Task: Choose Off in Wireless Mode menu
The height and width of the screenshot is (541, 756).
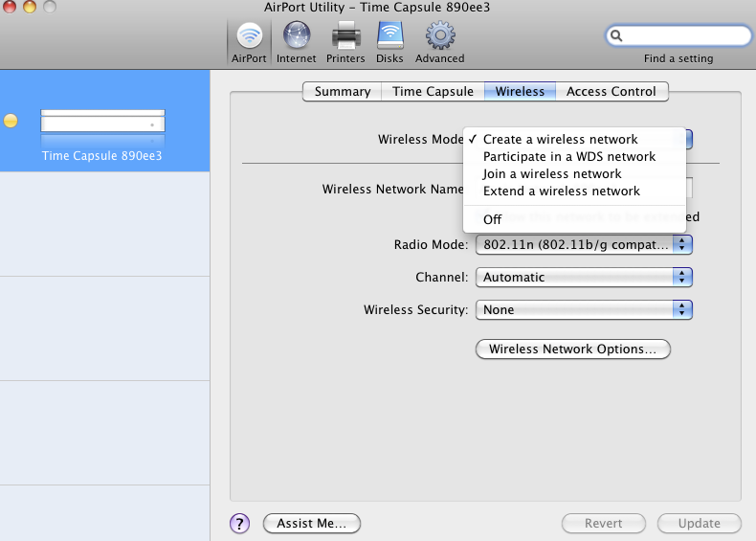Action: pyautogui.click(x=574, y=219)
